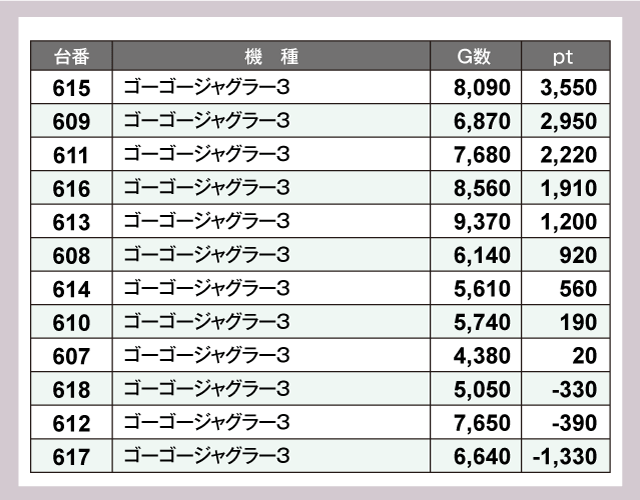The height and width of the screenshot is (500, 640).
Task: Select machine number 615 cell
Action: tap(71, 88)
